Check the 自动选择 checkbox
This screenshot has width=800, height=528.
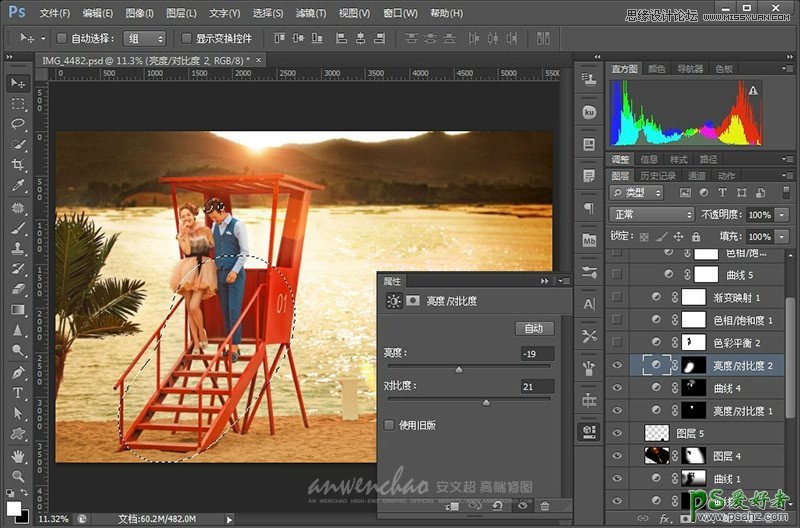coord(61,38)
